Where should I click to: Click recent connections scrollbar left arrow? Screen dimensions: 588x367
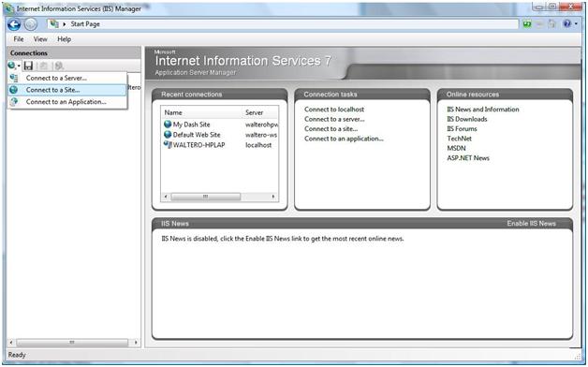(x=166, y=197)
